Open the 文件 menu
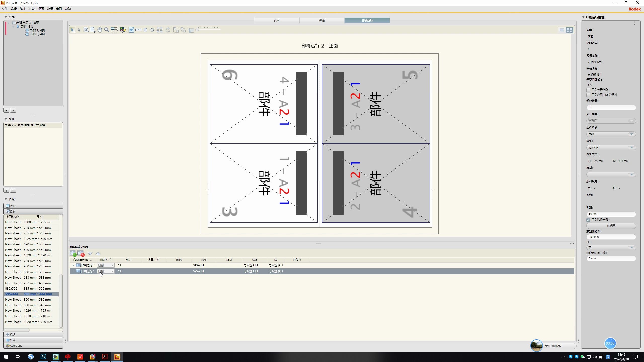Image resolution: width=644 pixels, height=362 pixels. tap(5, 9)
